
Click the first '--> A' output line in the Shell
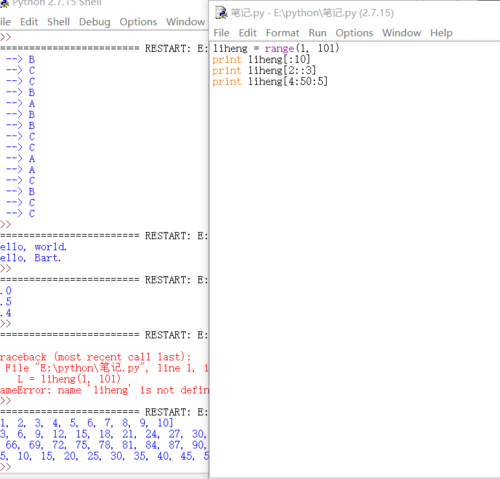(x=20, y=103)
